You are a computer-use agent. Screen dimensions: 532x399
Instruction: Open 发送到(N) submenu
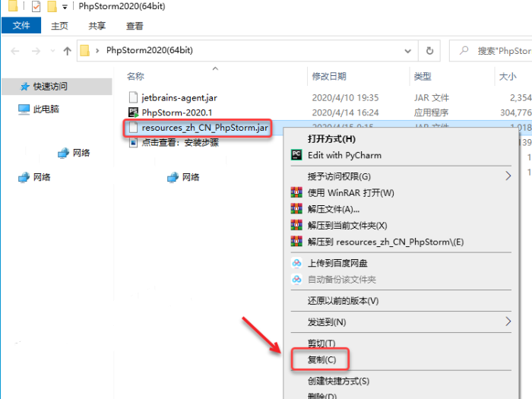(327, 322)
